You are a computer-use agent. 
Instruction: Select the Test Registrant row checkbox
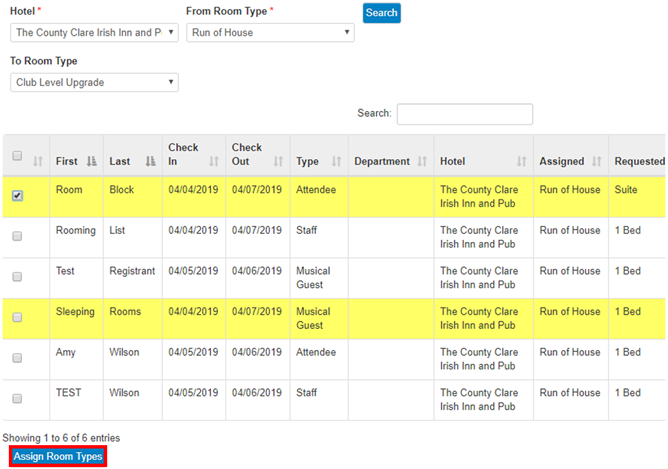pos(17,277)
